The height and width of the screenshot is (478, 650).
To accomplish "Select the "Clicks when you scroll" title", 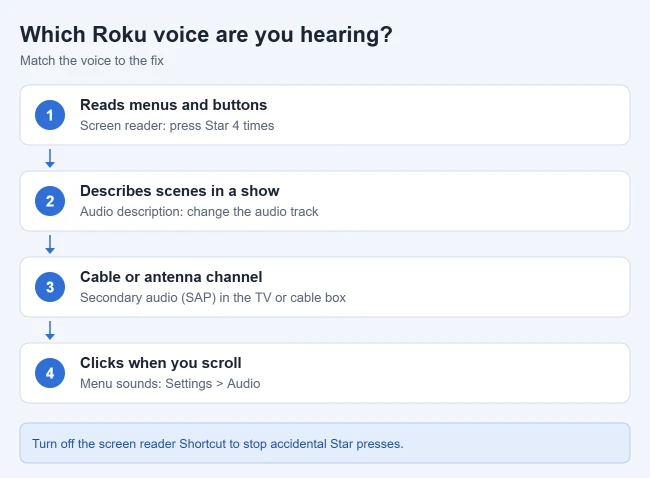I will tap(160, 363).
